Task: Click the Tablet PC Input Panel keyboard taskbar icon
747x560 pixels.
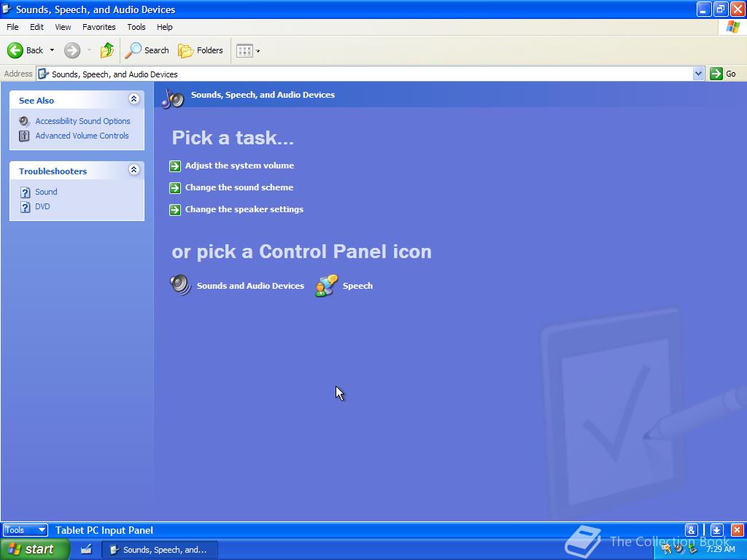Action: tap(86, 549)
